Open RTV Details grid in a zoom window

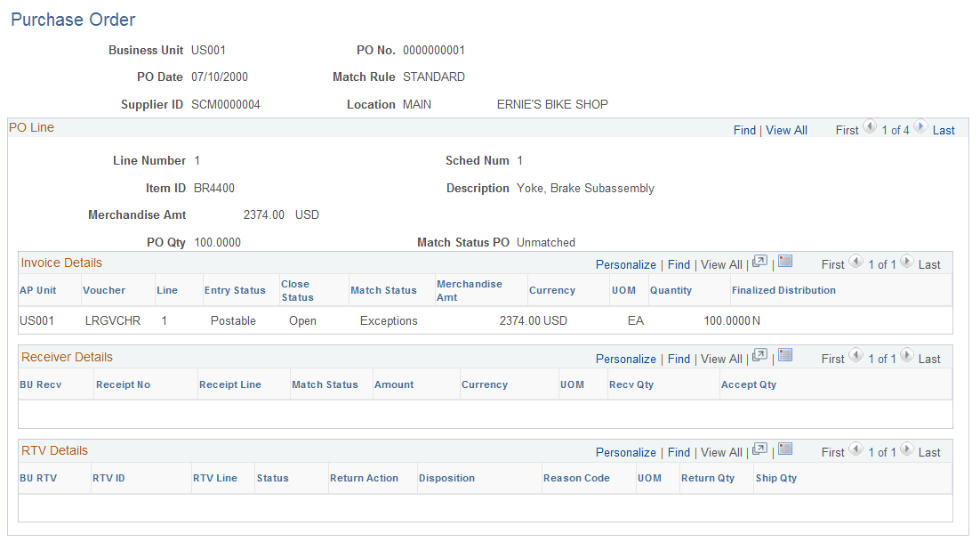tap(760, 451)
